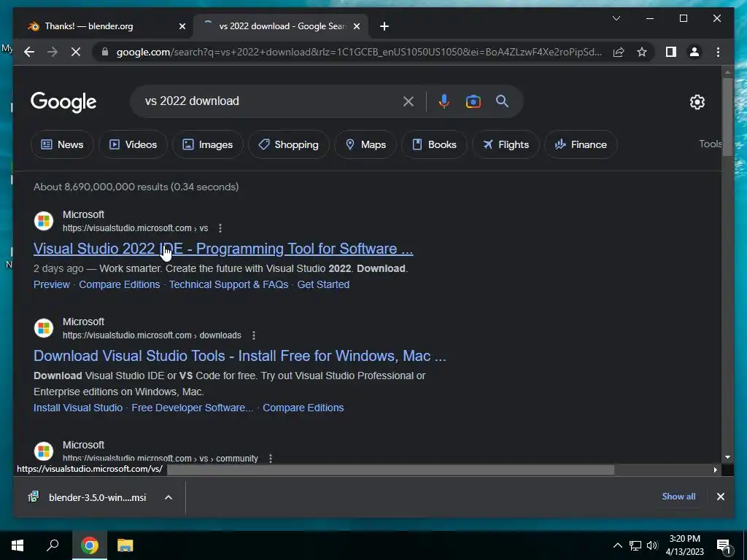The height and width of the screenshot is (560, 747).
Task: Filter results by Books
Action: click(434, 144)
